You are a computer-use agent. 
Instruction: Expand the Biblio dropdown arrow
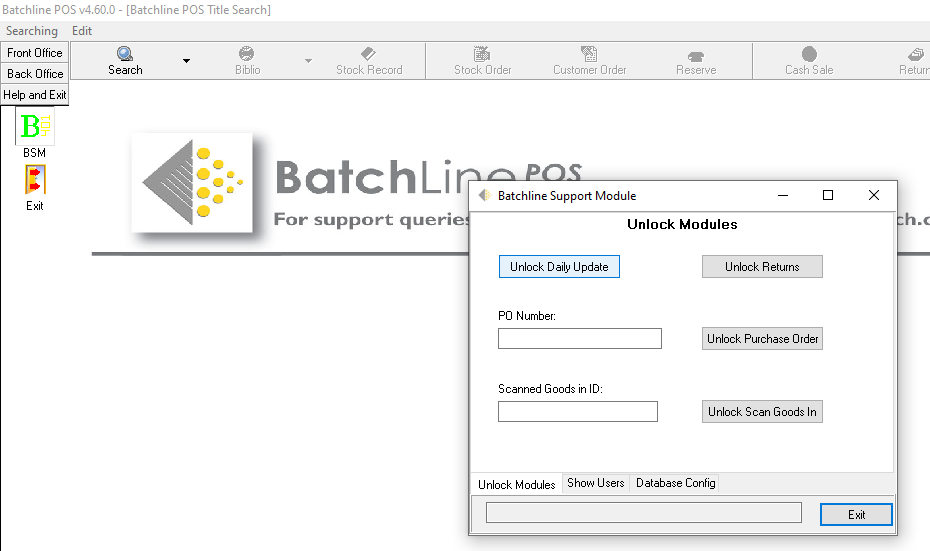308,60
